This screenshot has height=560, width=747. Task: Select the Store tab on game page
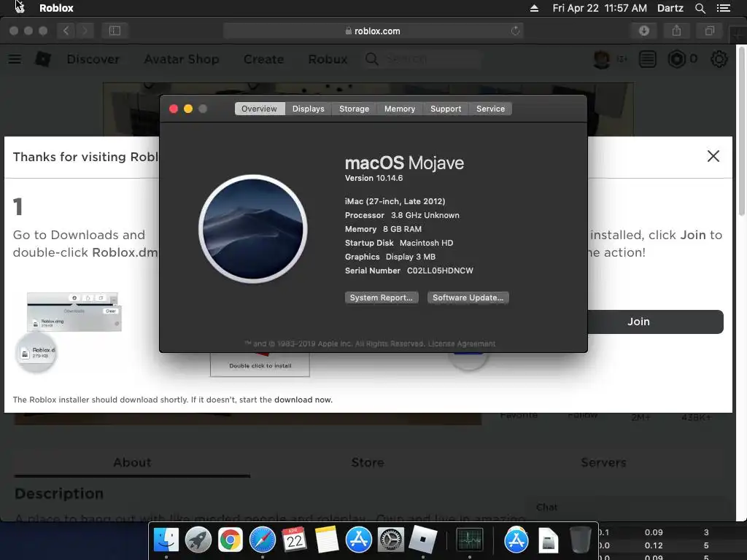pyautogui.click(x=368, y=463)
